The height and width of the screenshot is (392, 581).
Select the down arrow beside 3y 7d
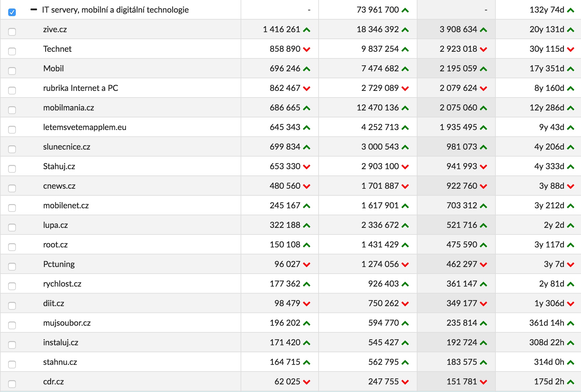point(571,265)
